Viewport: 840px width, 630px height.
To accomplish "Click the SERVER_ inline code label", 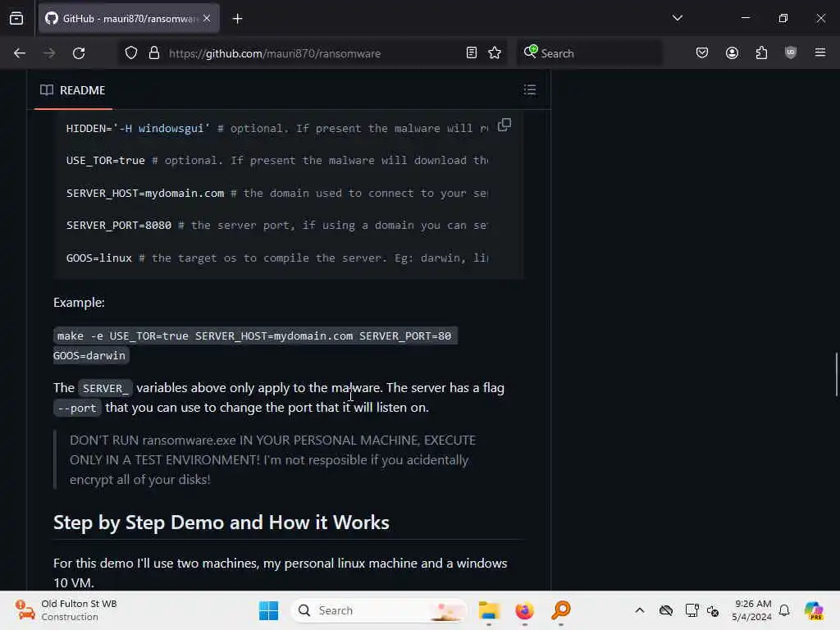I will point(105,388).
